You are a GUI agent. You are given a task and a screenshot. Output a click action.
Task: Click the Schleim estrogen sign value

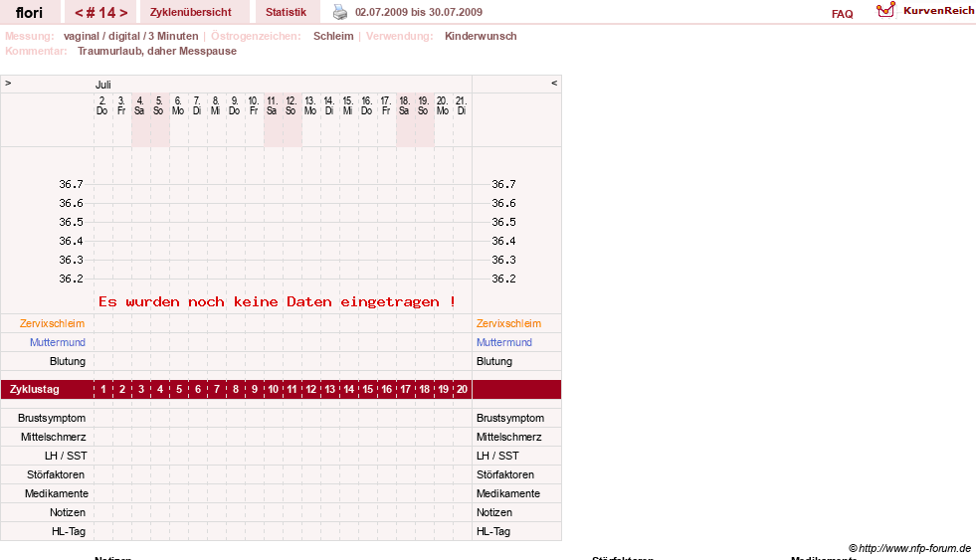[x=333, y=36]
